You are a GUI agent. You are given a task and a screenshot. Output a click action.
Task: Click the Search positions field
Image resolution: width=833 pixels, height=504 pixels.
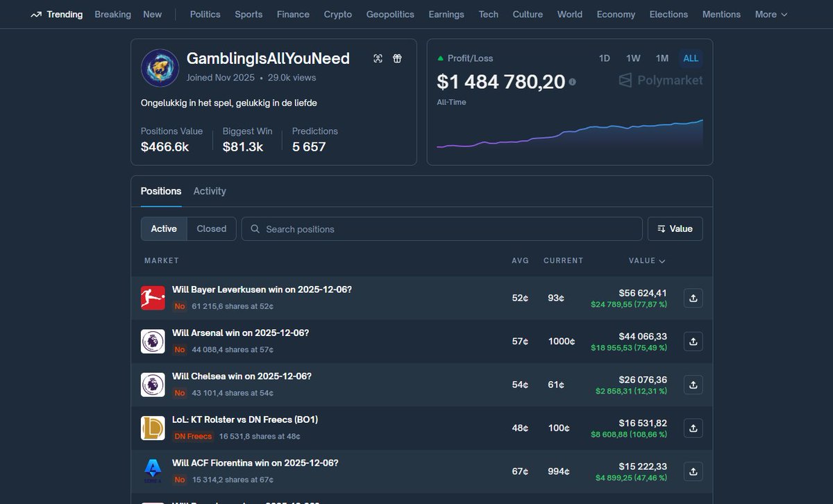tap(441, 228)
